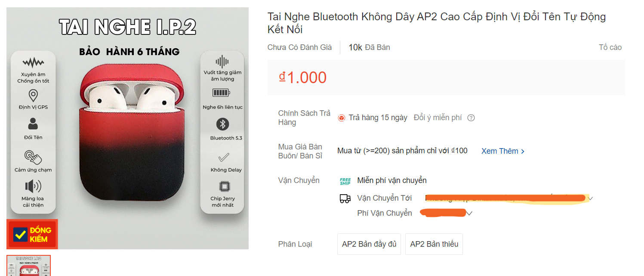644x276 pixels.
Task: Click the Bluetooth 5.3 icon
Action: [x=222, y=124]
